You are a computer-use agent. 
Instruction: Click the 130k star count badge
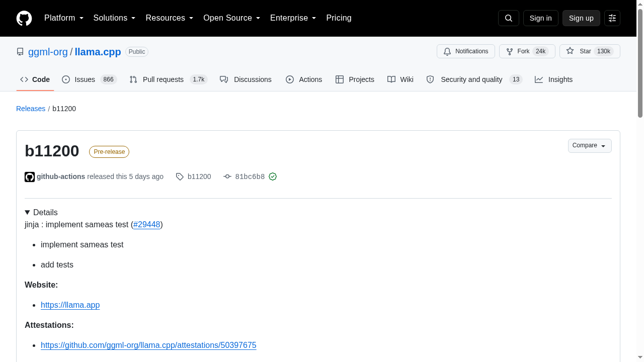tap(604, 51)
